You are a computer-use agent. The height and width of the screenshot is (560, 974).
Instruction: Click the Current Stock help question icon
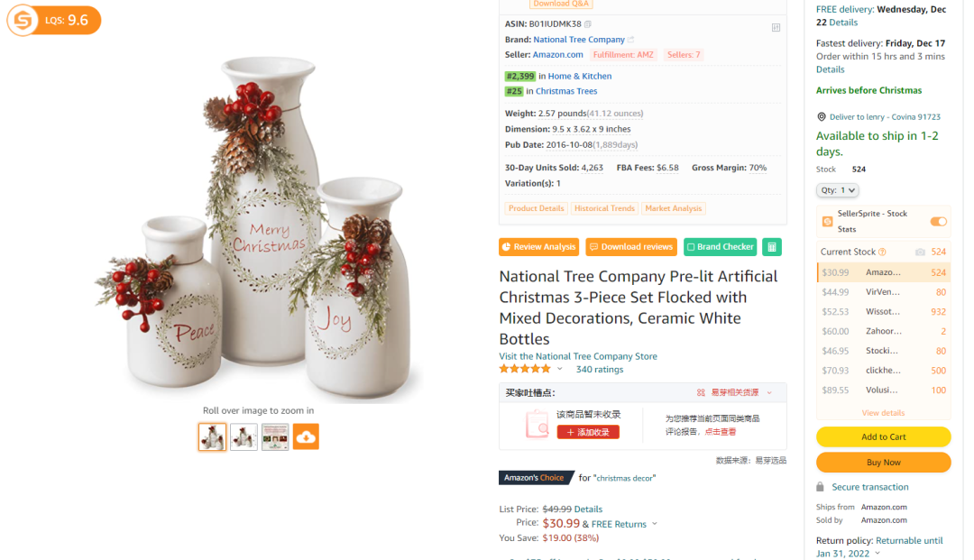click(x=882, y=252)
